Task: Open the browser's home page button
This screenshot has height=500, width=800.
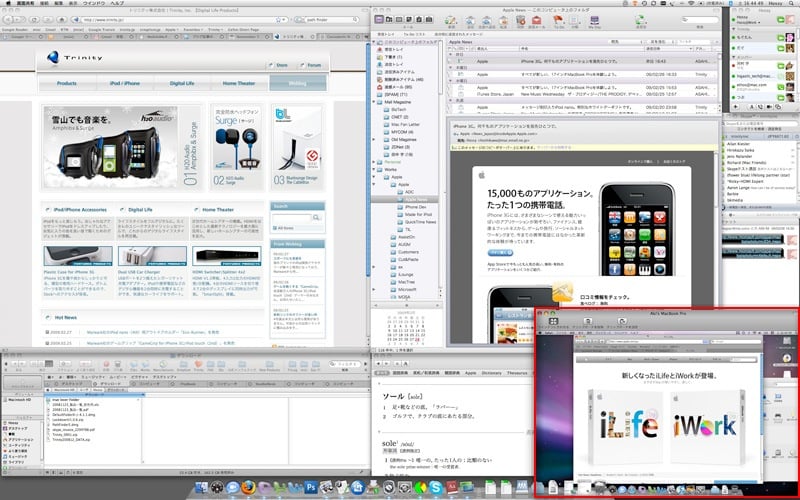Action: (62, 19)
